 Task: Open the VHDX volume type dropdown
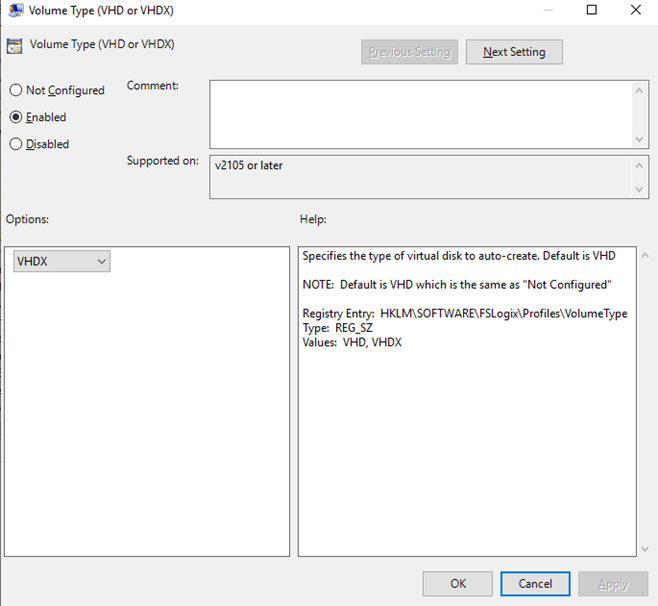click(x=62, y=261)
